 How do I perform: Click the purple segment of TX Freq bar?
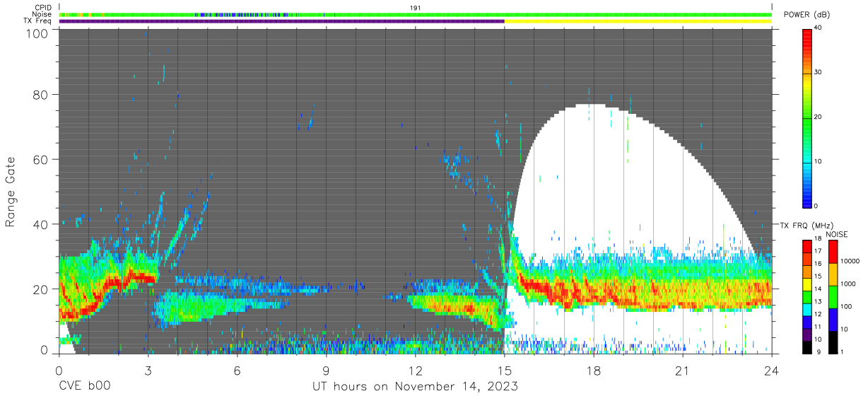click(281, 21)
